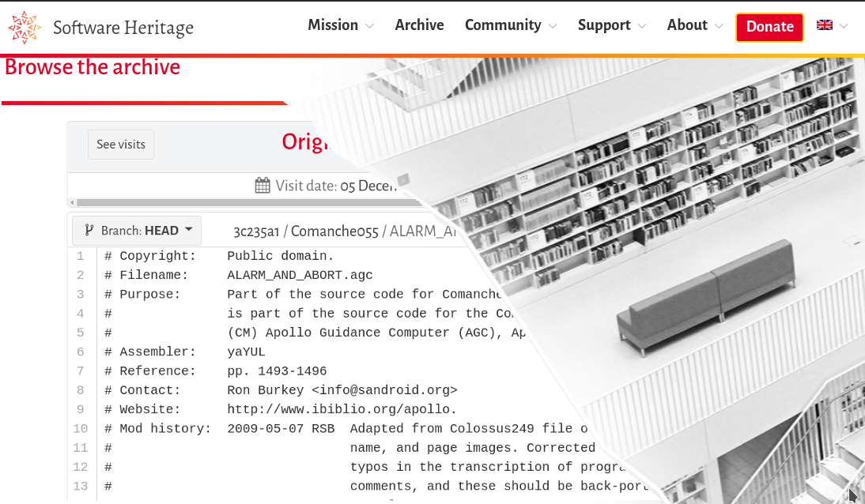
Task: Click the calendar icon beside Visit date
Action: tap(263, 186)
